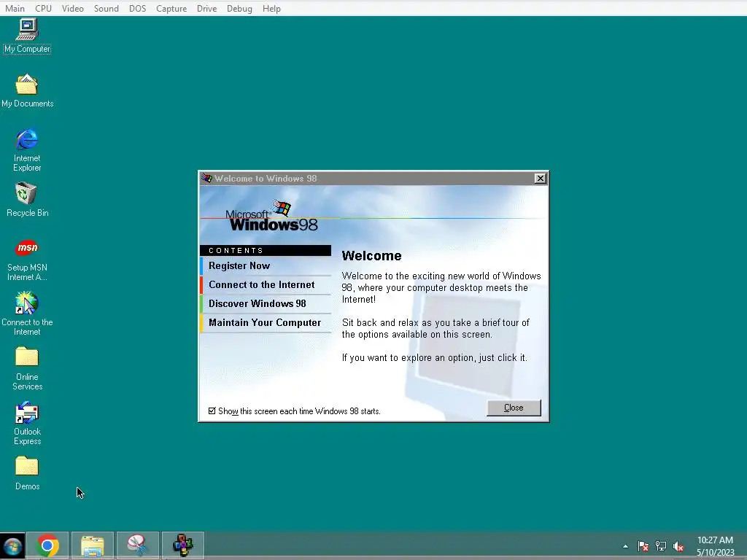Open the Debug menu

pyautogui.click(x=239, y=9)
